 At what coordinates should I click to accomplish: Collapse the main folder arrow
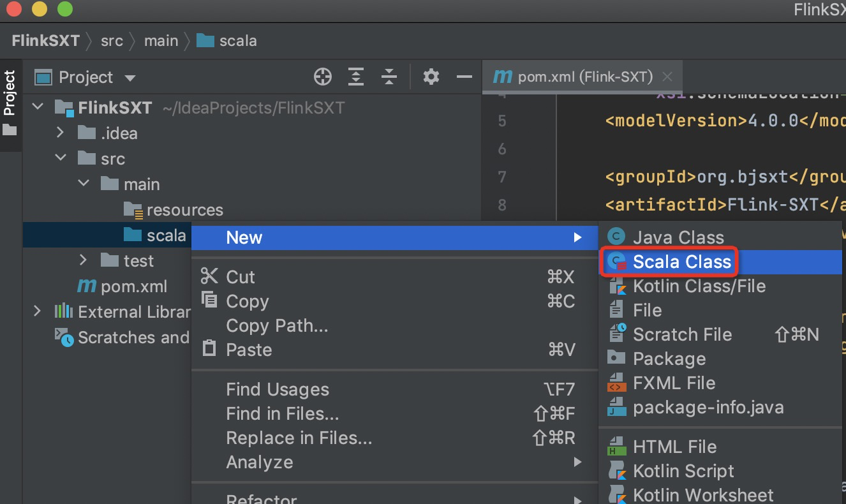[84, 184]
